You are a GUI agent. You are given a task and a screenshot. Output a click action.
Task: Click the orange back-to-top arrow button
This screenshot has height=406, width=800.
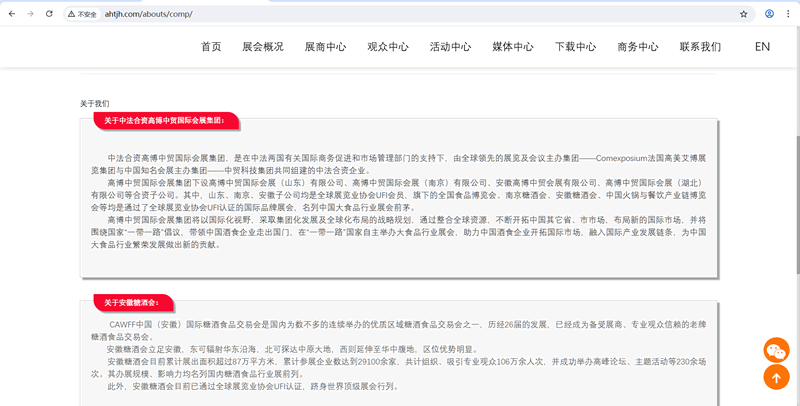click(776, 377)
